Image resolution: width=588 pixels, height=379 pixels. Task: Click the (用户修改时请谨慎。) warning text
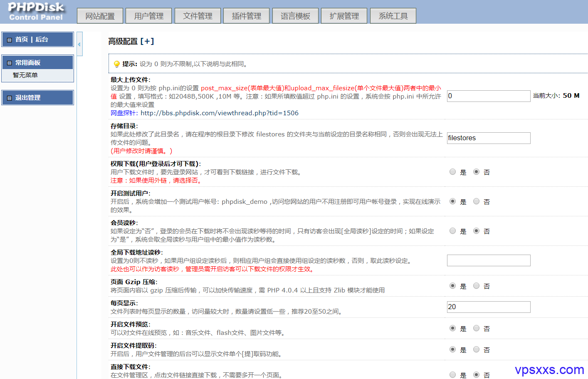coord(141,151)
